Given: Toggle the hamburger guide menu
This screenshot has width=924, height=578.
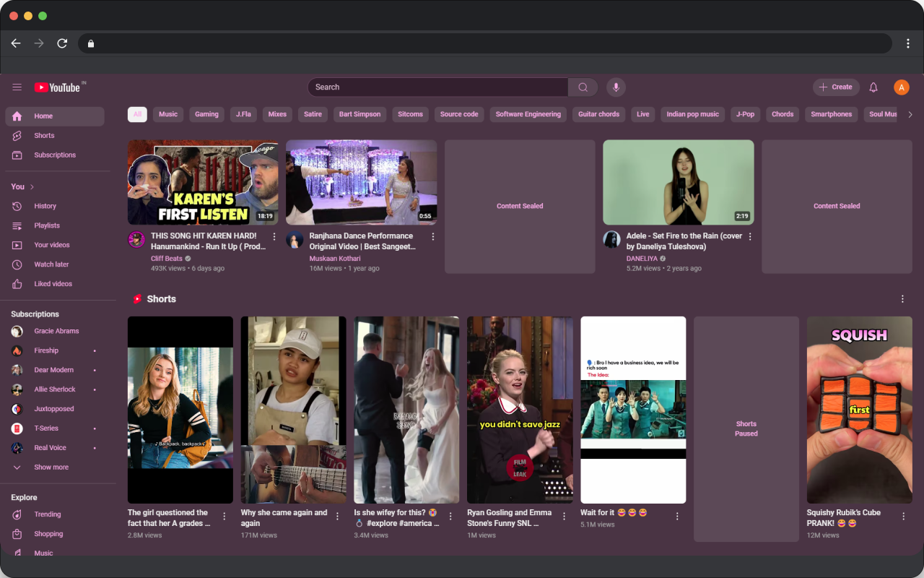Looking at the screenshot, I should point(17,87).
